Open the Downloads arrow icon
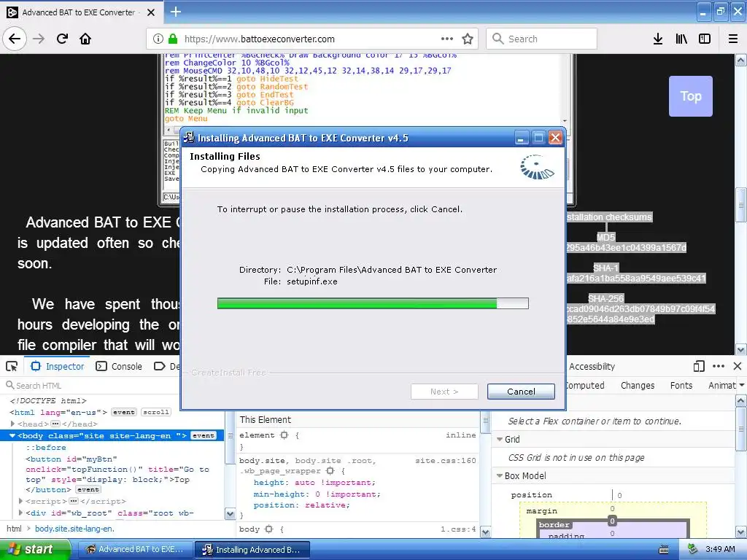This screenshot has height=560, width=747. pos(658,39)
